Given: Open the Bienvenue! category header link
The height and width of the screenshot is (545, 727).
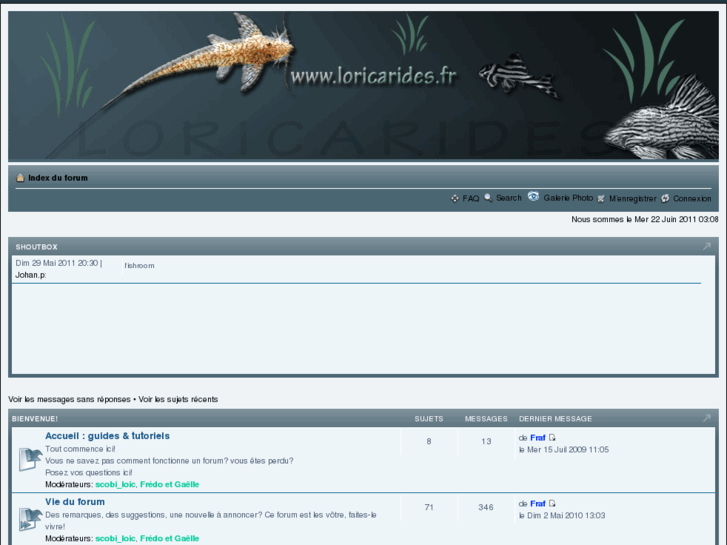Looking at the screenshot, I should pos(35,419).
